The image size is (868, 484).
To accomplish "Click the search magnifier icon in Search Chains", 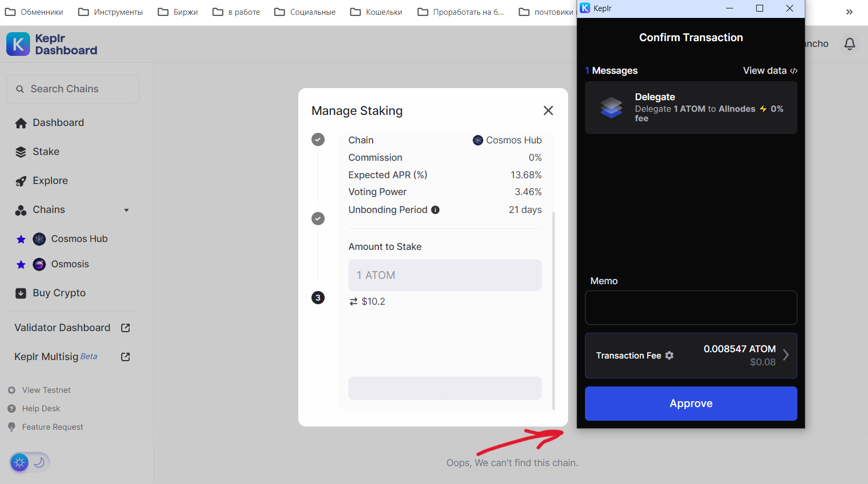I will coord(20,89).
